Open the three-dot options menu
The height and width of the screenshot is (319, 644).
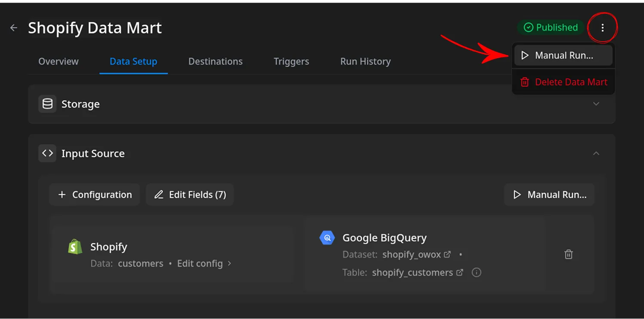(602, 27)
